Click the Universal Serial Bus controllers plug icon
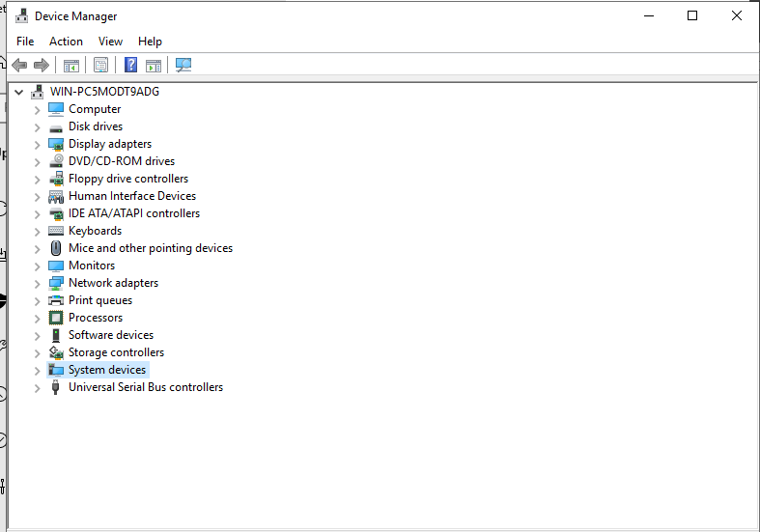This screenshot has height=532, width=760. pyautogui.click(x=56, y=387)
